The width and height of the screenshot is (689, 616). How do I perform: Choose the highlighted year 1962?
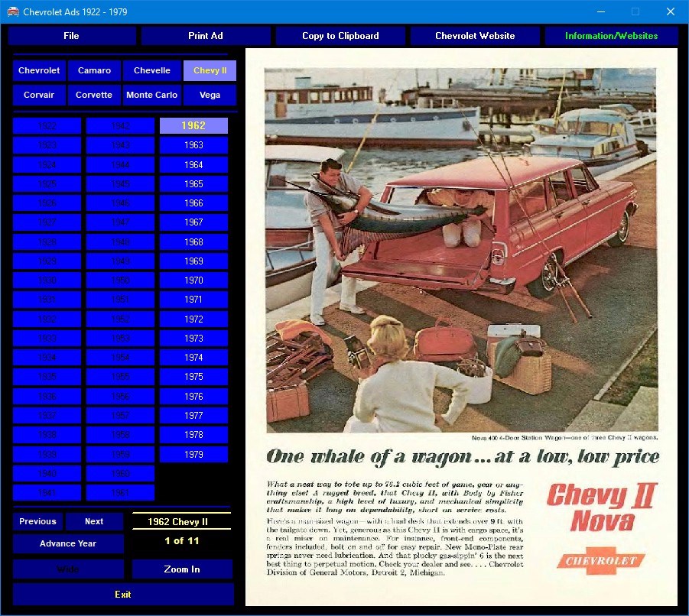[x=193, y=125]
